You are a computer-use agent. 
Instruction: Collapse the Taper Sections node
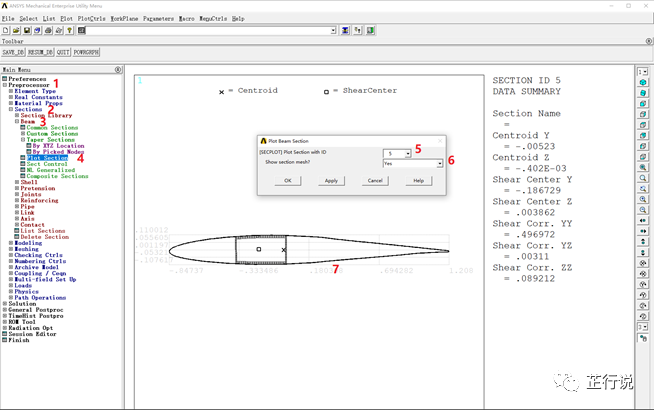(x=23, y=140)
